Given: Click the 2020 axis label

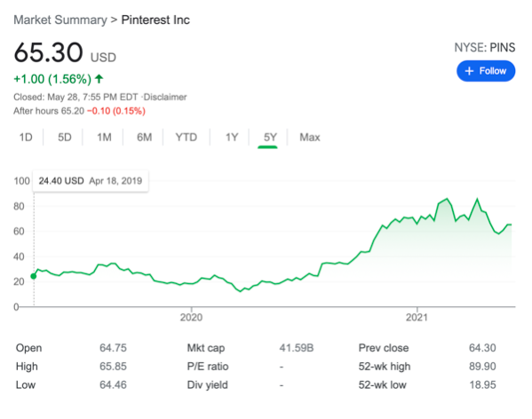Looking at the screenshot, I should click(x=191, y=317).
